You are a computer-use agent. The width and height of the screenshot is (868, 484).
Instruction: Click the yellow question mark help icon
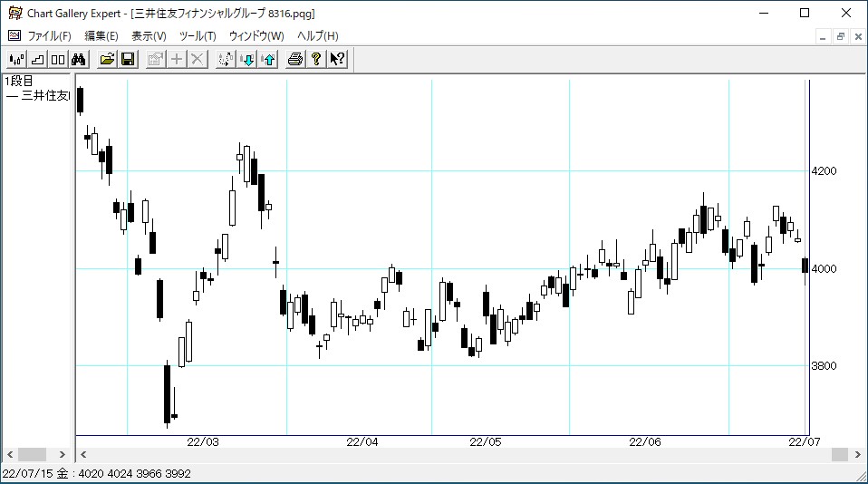tap(316, 60)
